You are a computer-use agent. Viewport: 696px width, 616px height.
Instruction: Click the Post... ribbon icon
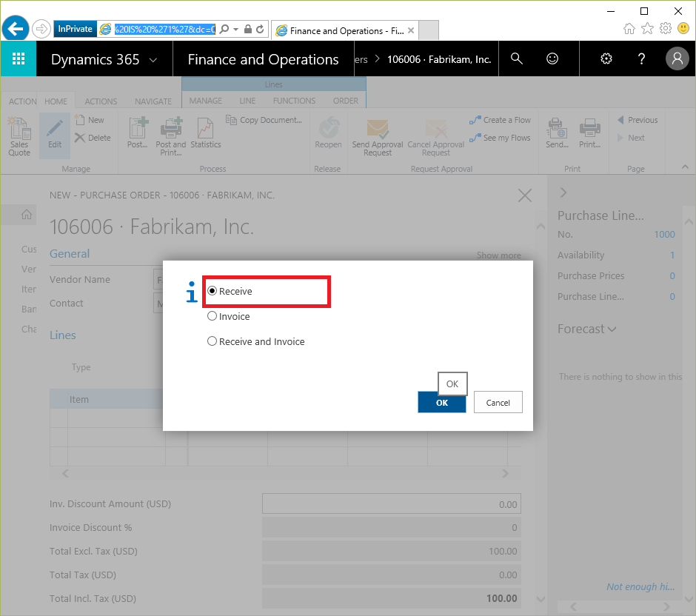pos(138,133)
